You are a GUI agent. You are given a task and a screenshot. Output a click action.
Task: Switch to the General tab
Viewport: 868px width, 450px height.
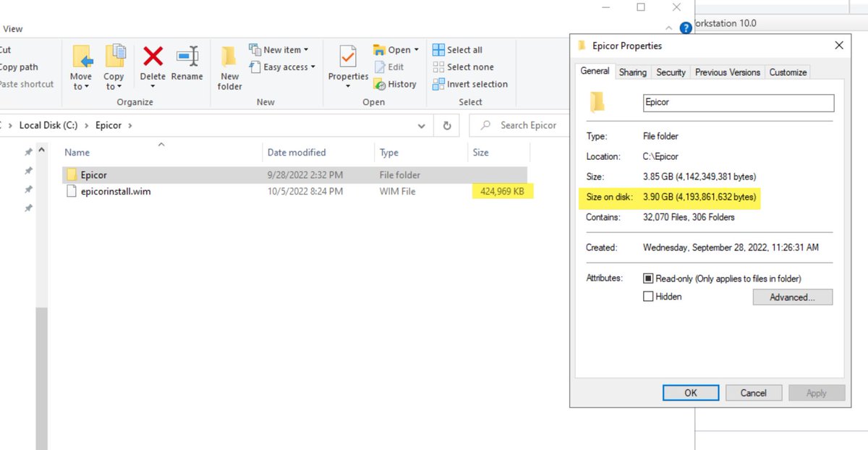tap(595, 71)
